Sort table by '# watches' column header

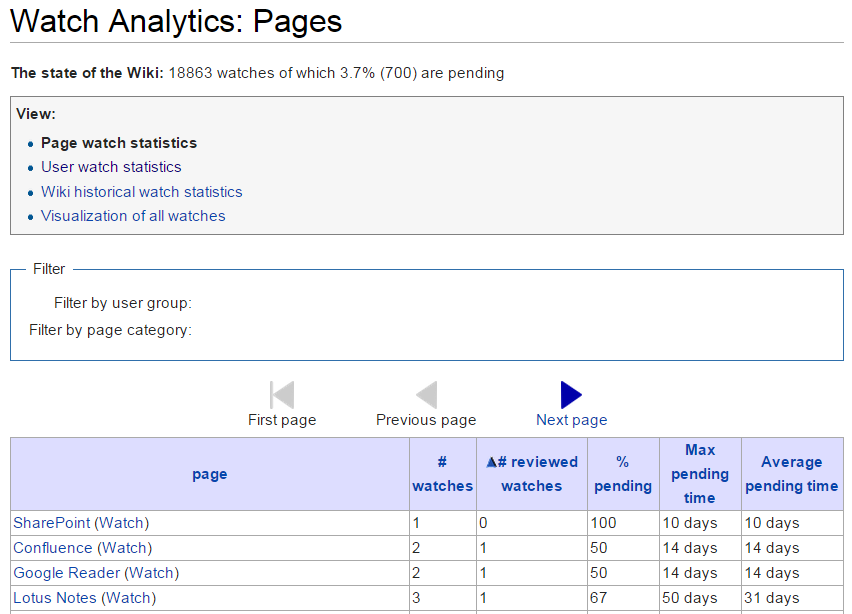coord(442,474)
